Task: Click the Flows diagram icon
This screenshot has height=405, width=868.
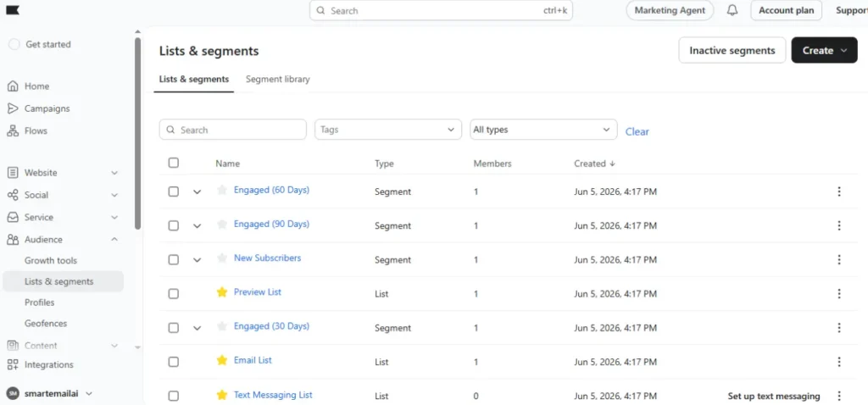Action: point(13,130)
